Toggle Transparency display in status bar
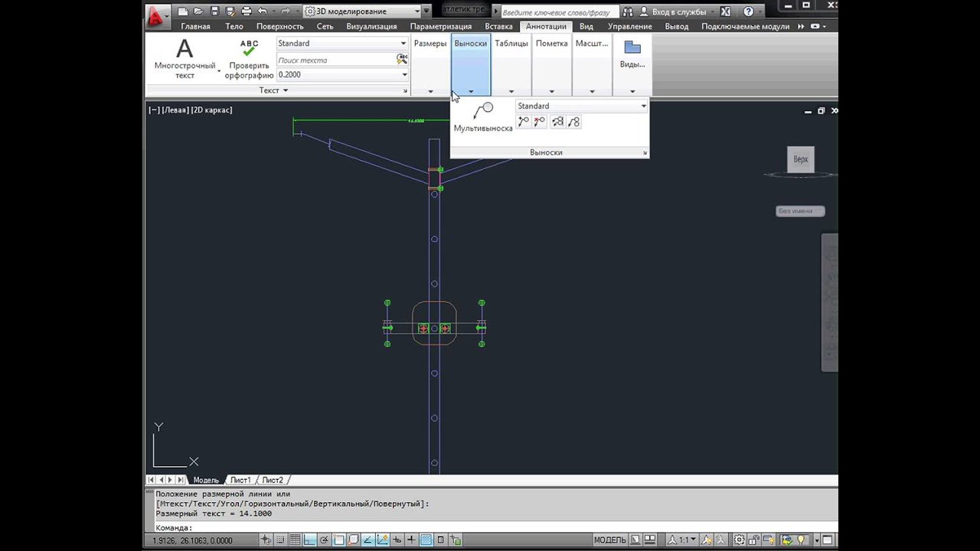 click(426, 540)
